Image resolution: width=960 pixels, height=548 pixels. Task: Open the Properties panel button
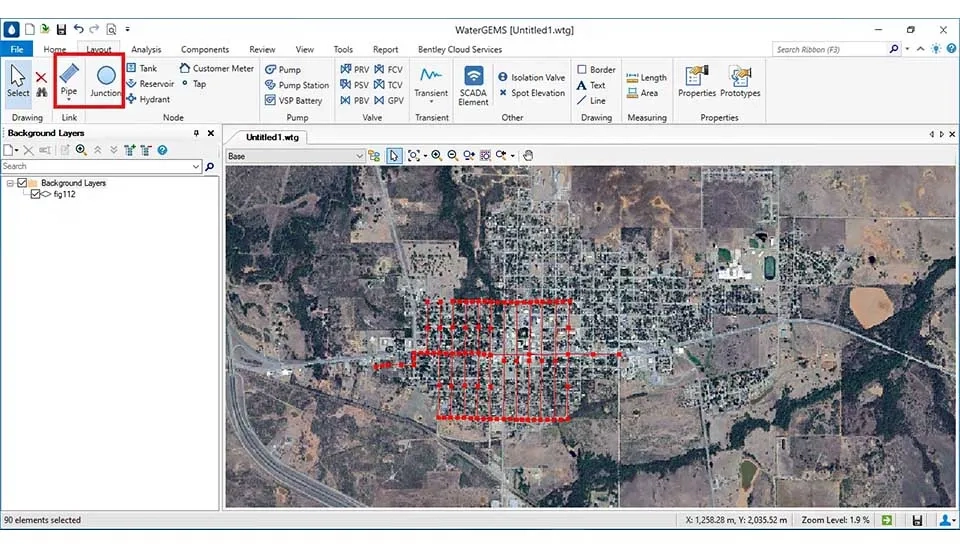[x=697, y=81]
